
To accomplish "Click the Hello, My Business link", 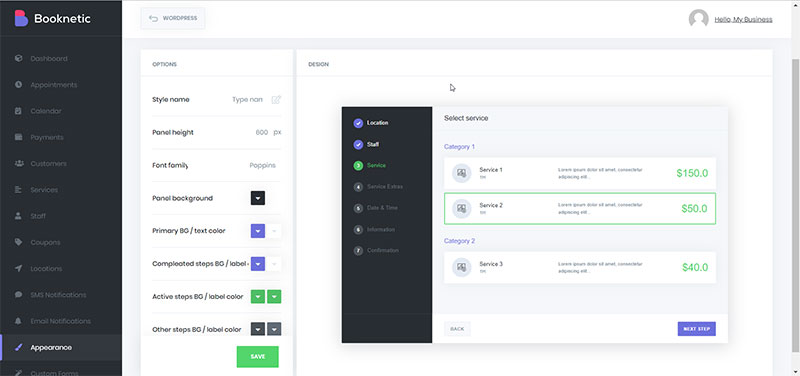I will [743, 19].
